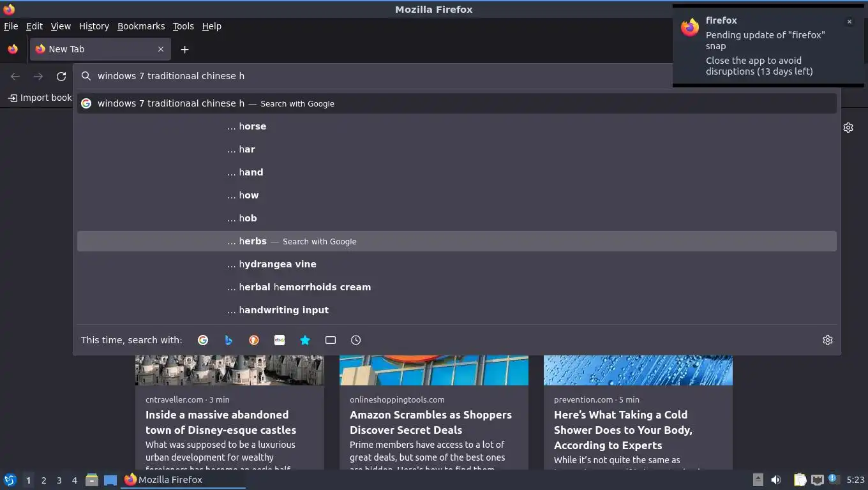Click the show desktop taskbar icon
The height and width of the screenshot is (490, 868).
110,480
